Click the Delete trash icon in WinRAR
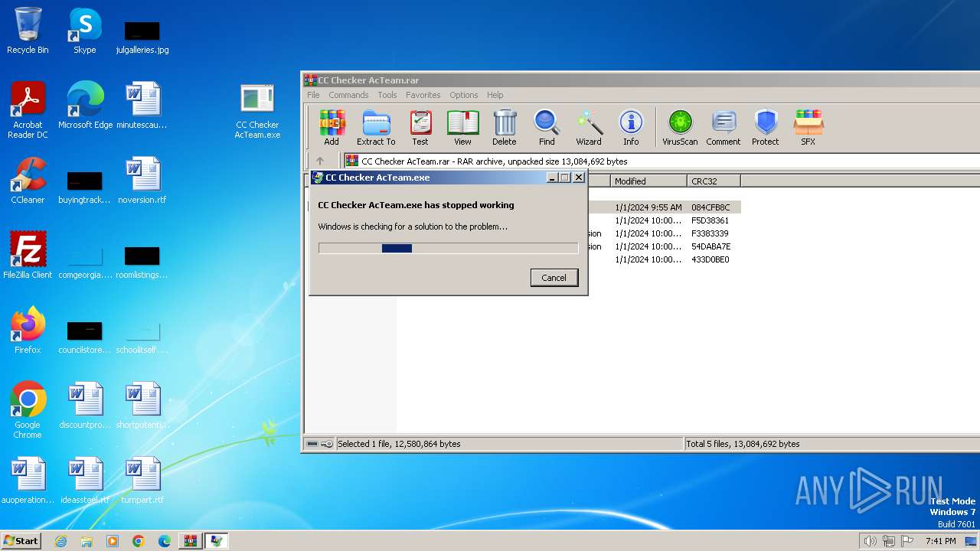980x551 pixels. [x=504, y=127]
